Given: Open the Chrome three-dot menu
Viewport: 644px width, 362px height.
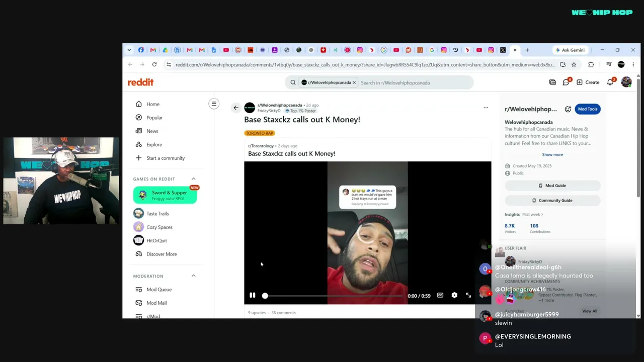Looking at the screenshot, I should click(x=633, y=65).
